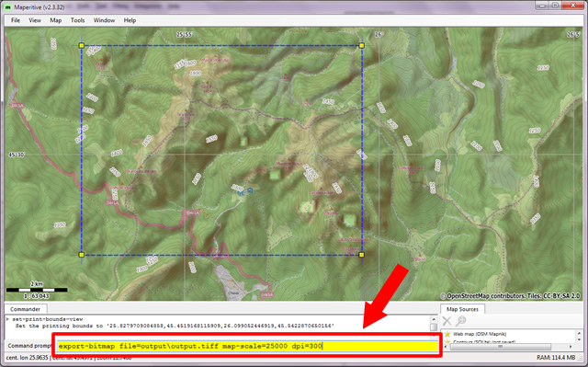Open the View menu

click(35, 20)
